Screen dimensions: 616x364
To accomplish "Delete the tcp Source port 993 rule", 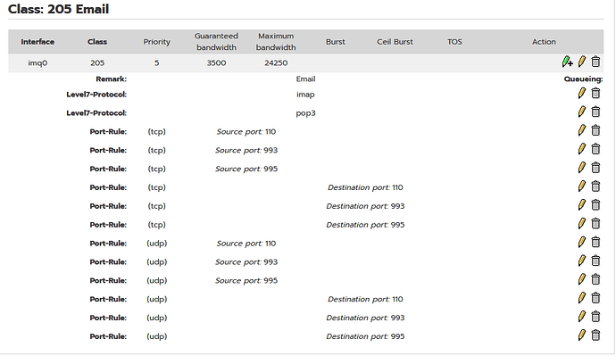I will coord(596,149).
